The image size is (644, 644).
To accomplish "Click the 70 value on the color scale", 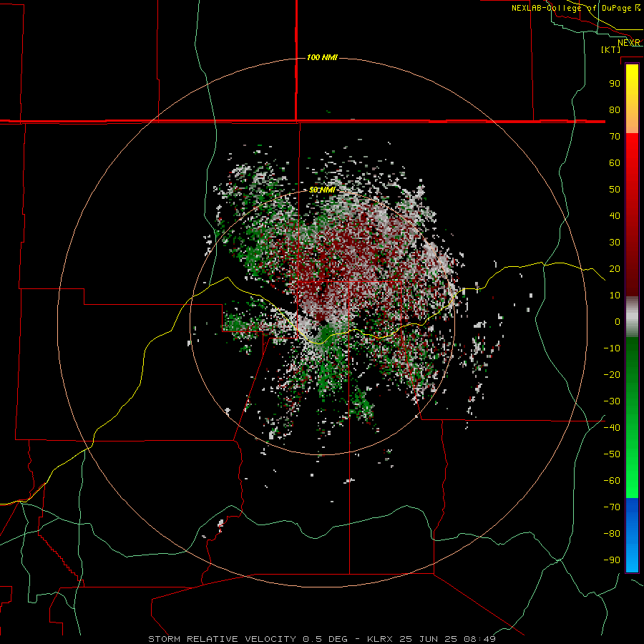I will point(615,137).
